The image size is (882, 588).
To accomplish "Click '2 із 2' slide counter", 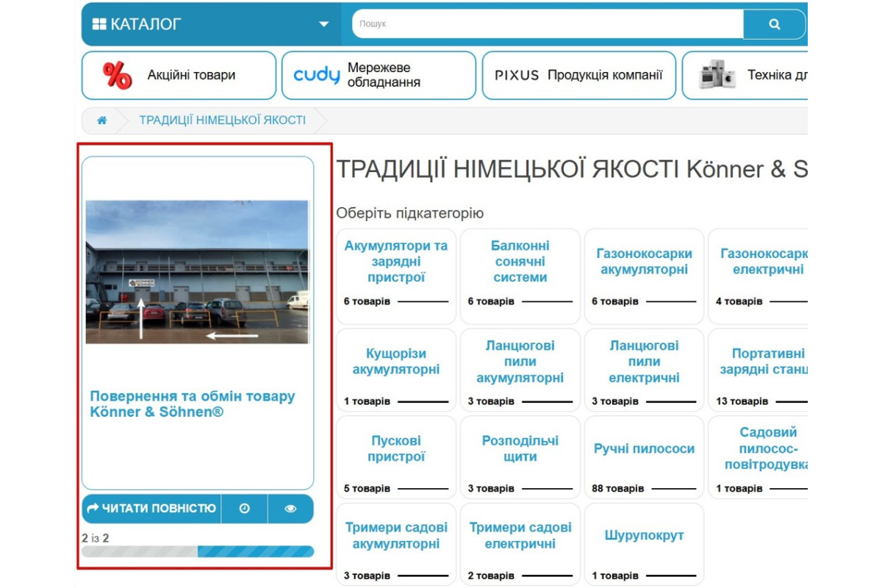I will coord(96,538).
